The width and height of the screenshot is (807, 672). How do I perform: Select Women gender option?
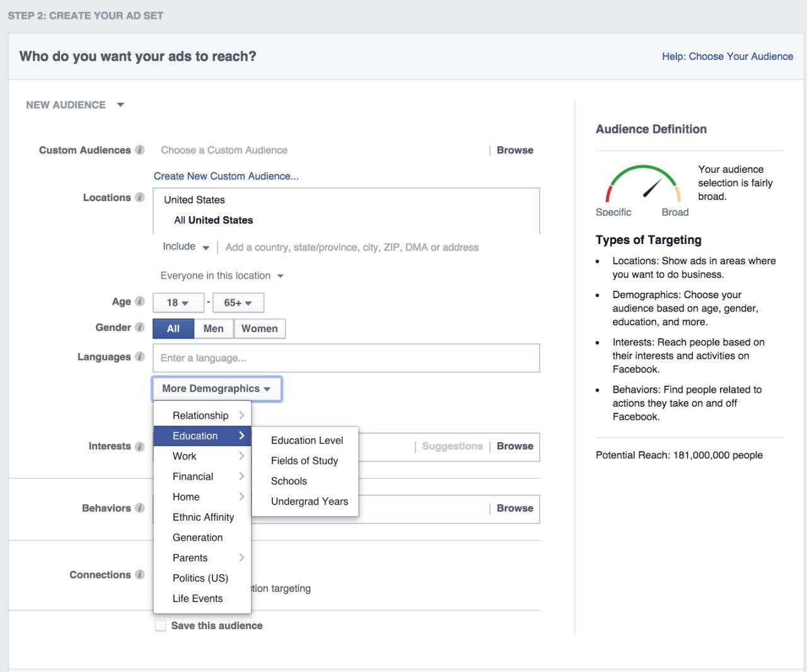point(259,328)
